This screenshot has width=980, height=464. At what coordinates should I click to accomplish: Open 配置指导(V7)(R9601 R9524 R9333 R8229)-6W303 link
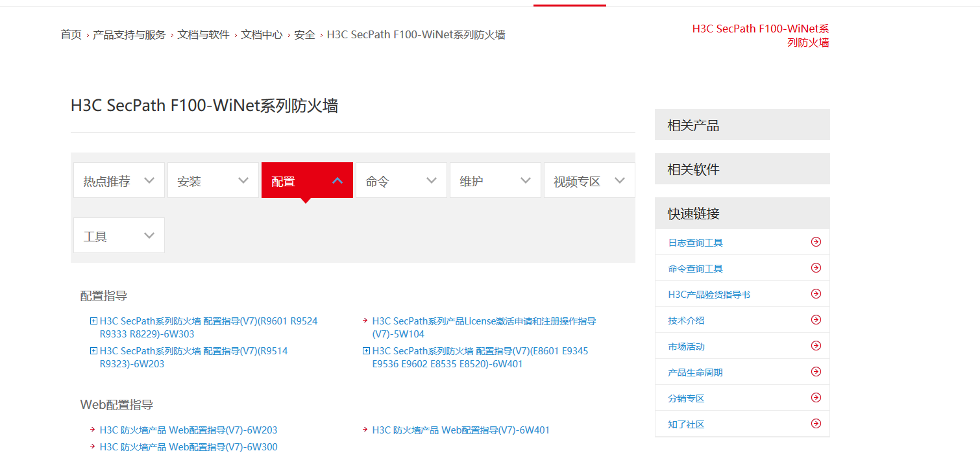(209, 328)
